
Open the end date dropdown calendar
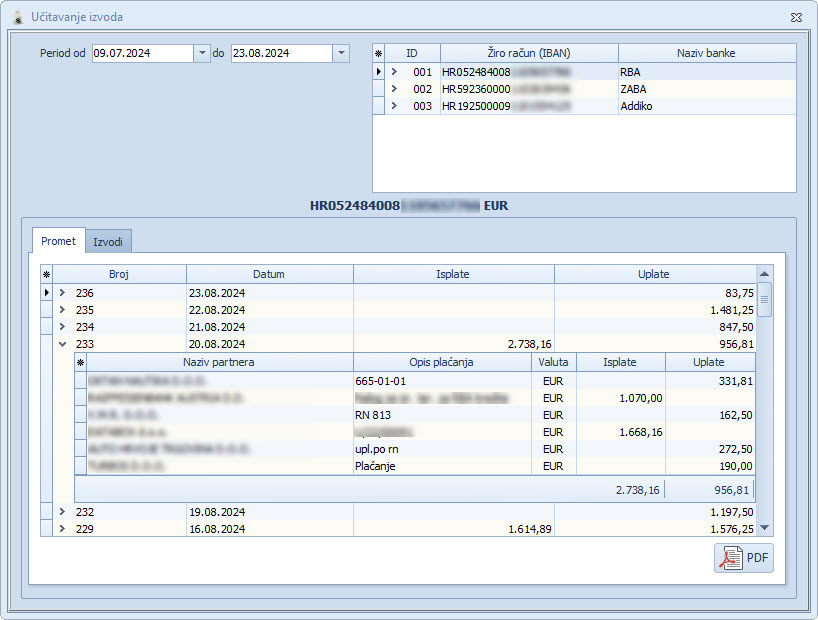point(340,53)
